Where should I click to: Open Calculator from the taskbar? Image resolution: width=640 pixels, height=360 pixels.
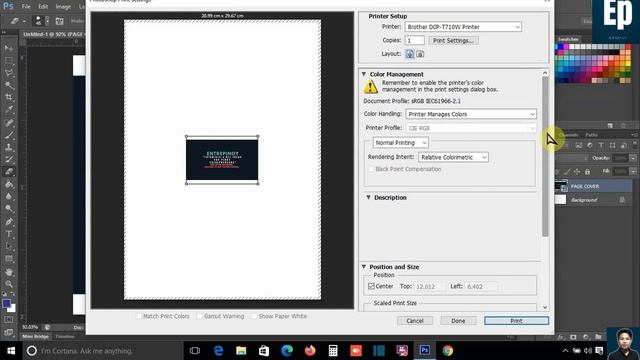333,351
